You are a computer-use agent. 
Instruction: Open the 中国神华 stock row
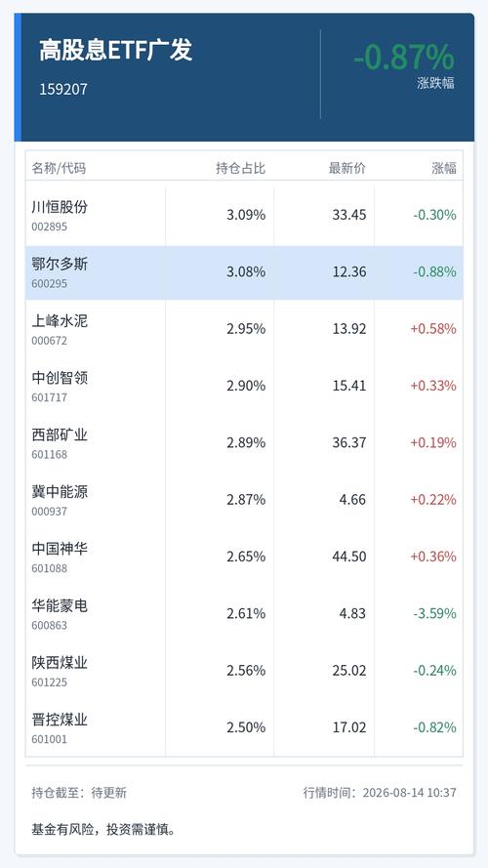(x=244, y=557)
